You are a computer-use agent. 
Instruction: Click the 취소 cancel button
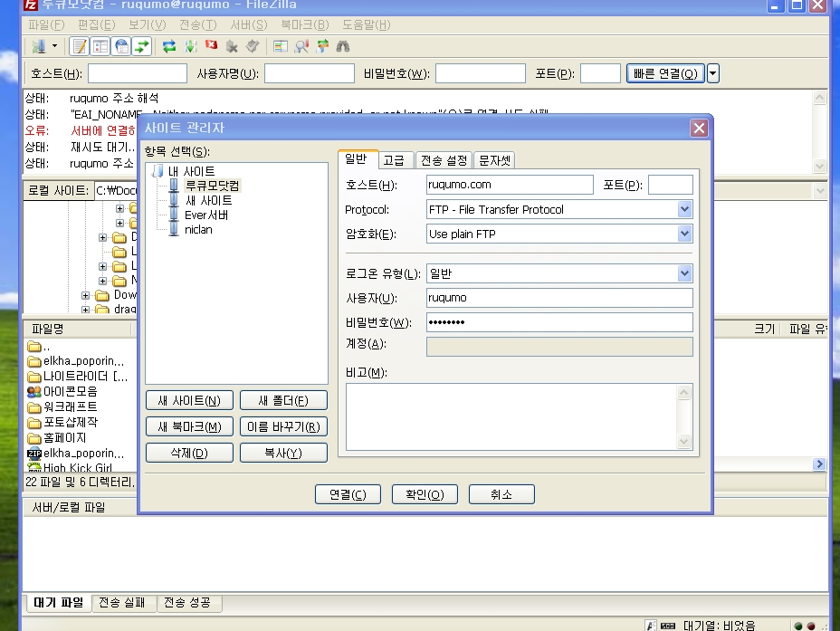pos(501,494)
